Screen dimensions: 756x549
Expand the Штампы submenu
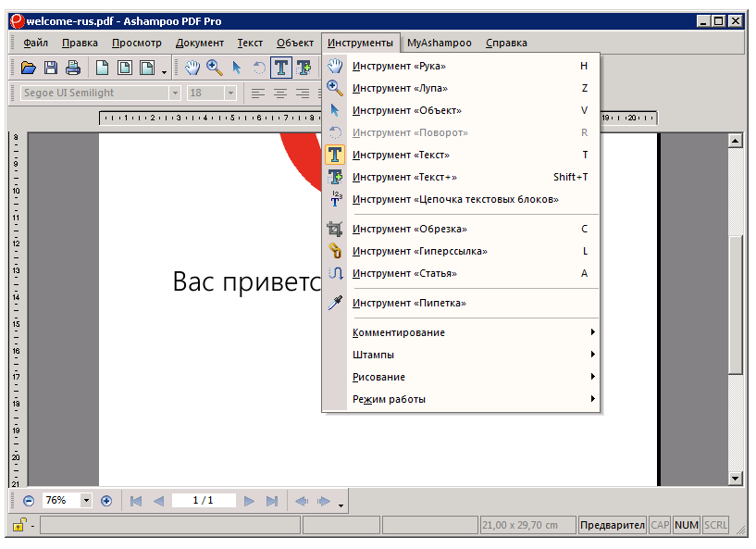pyautogui.click(x=461, y=355)
